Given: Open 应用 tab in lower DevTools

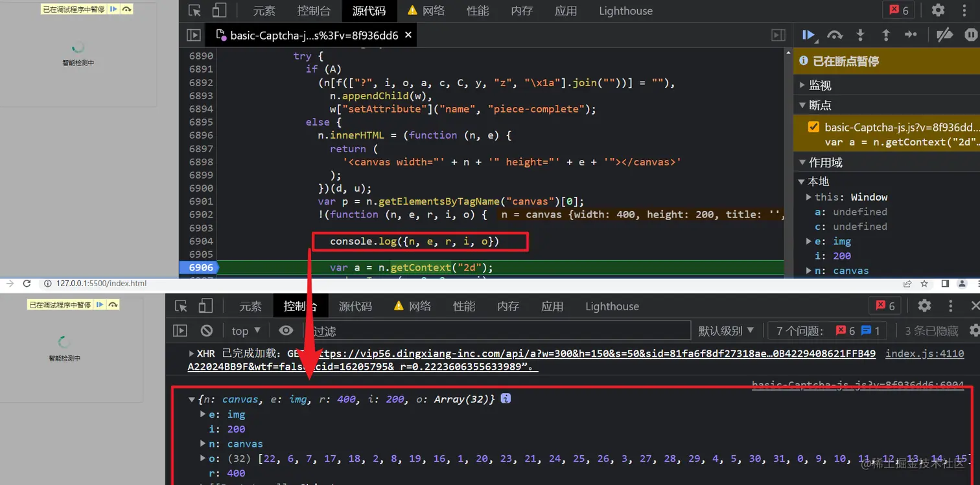Looking at the screenshot, I should 552,306.
